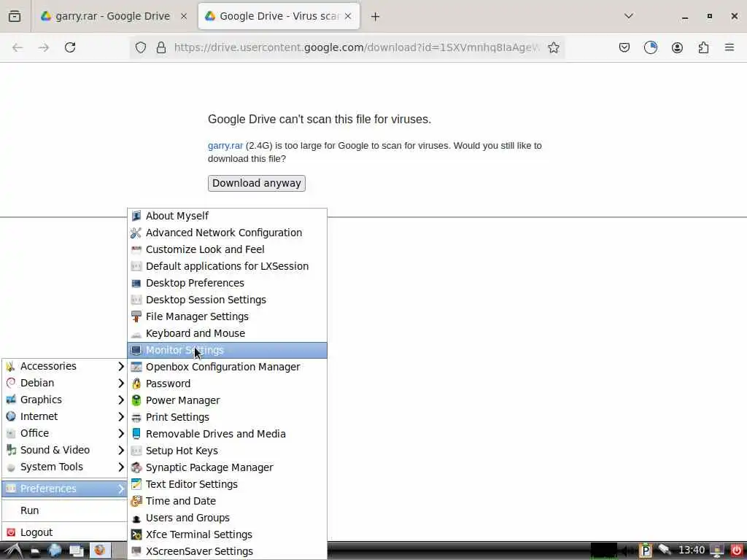
Task: Click Xfce Terminal Settings icon
Action: (x=136, y=534)
